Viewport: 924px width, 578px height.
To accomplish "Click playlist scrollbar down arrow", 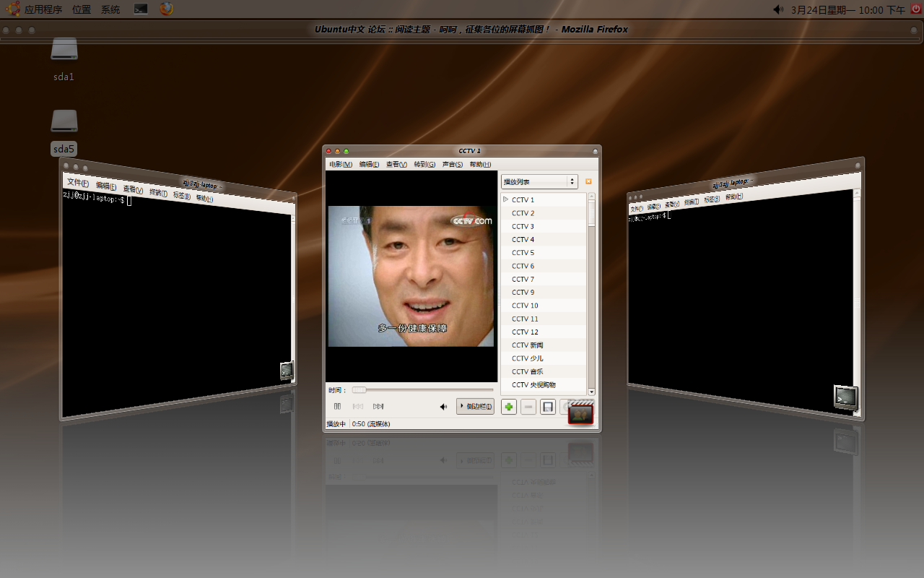I will (592, 391).
